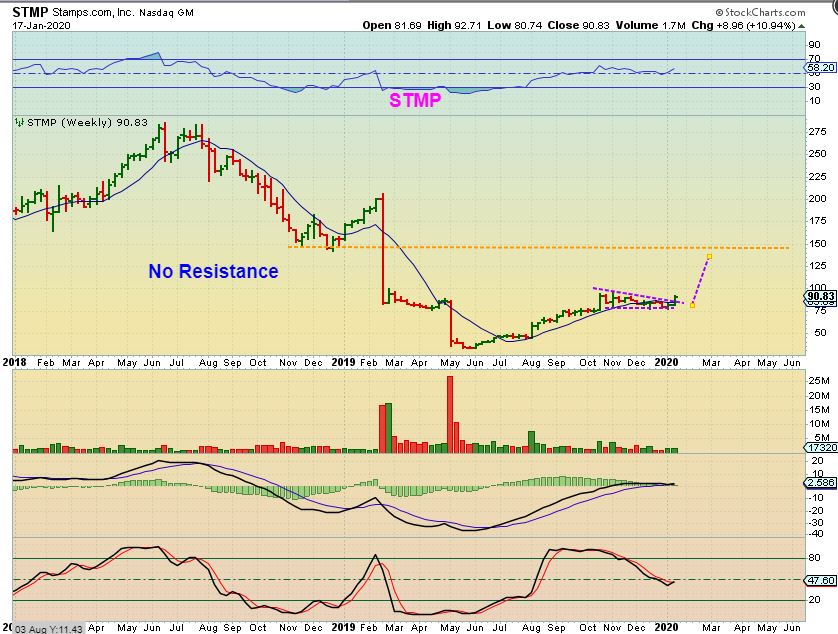Click the upper yellow square projection marker
The height and width of the screenshot is (634, 838).
pyautogui.click(x=709, y=257)
